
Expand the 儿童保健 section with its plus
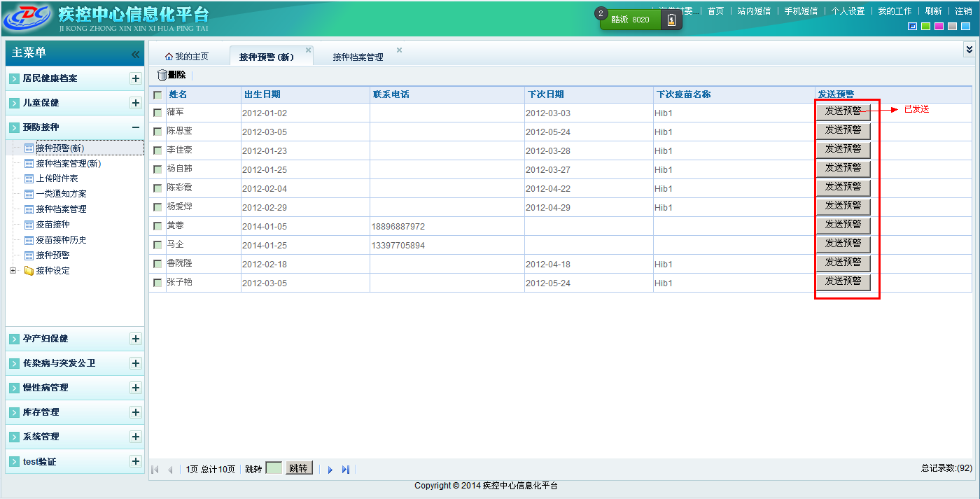pos(136,103)
